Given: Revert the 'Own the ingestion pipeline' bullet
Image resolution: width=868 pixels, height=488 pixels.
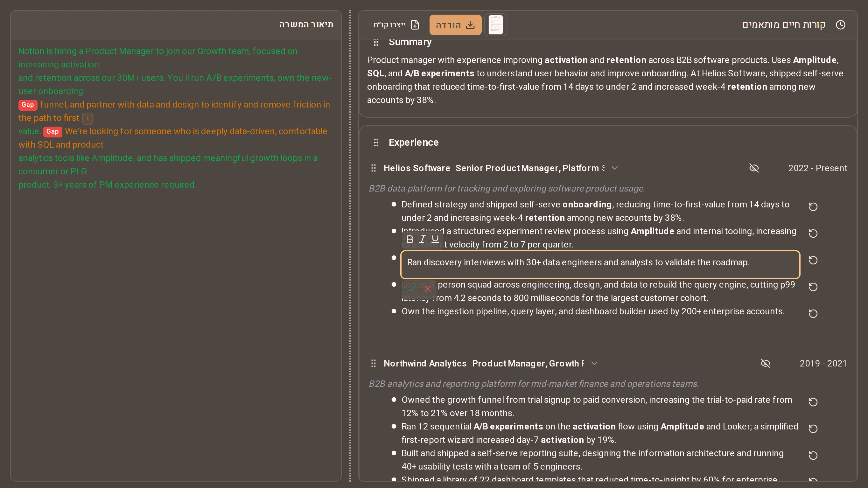Looking at the screenshot, I should point(813,314).
